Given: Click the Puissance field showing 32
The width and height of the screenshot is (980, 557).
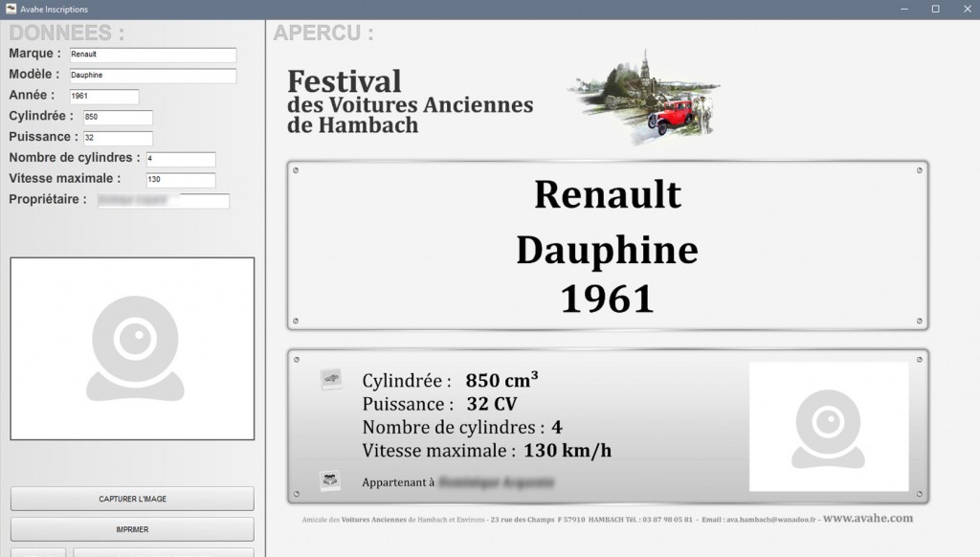Looking at the screenshot, I should pos(118,138).
